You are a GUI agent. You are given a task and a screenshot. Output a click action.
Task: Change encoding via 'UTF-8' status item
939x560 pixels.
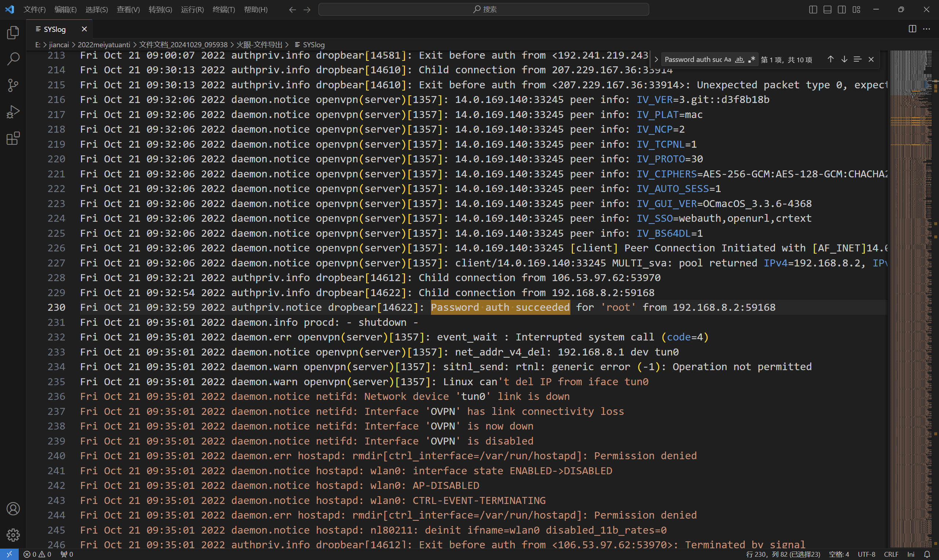click(866, 555)
